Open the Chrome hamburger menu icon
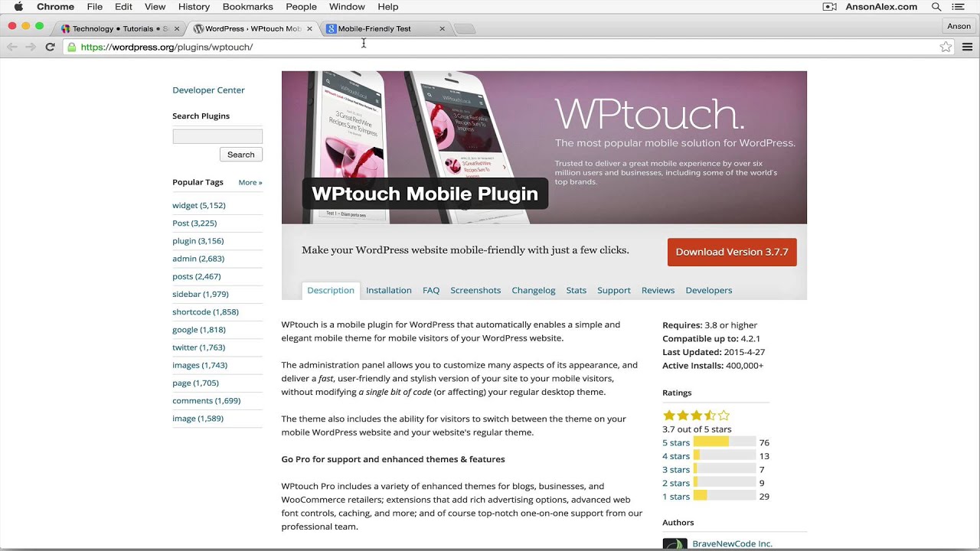The image size is (980, 551). point(967,47)
